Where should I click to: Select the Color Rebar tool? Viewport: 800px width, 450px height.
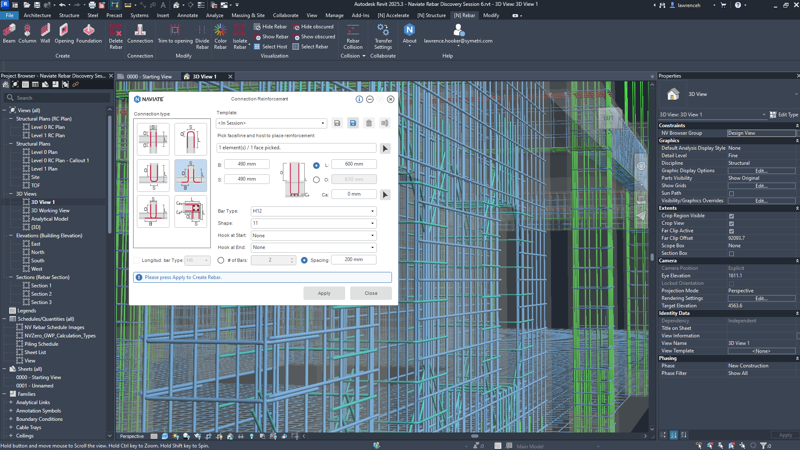click(220, 35)
